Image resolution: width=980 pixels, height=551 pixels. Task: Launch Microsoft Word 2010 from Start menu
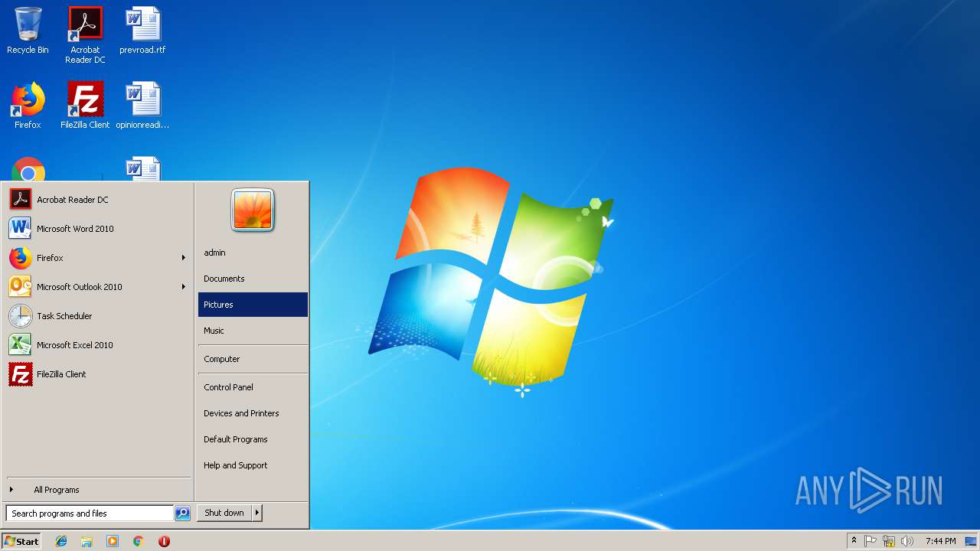pos(98,229)
